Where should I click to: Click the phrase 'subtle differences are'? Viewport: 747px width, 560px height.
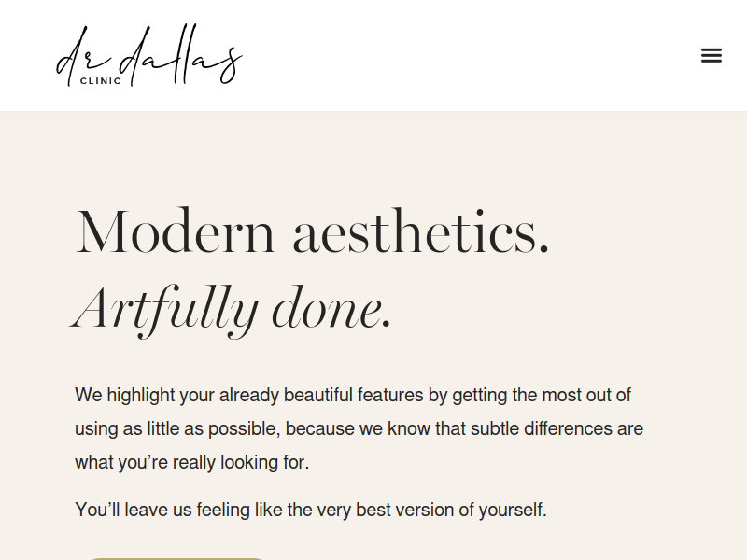point(557,428)
